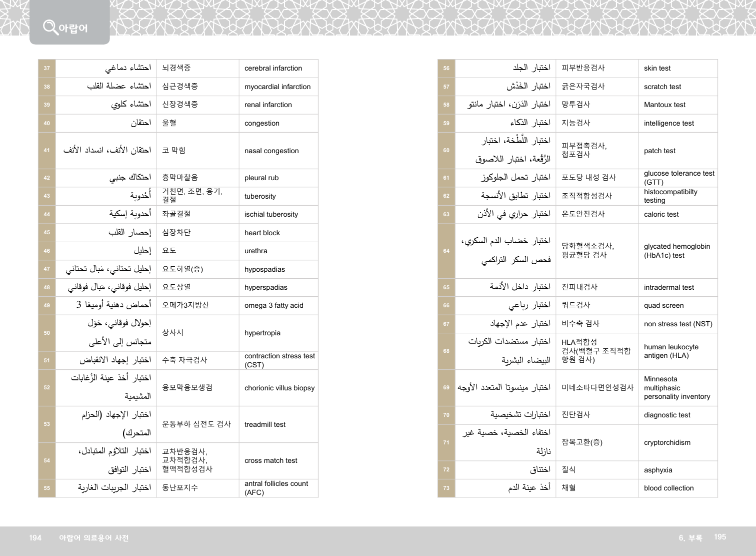Select the 'patch test' entry
The height and width of the screenshot is (556, 756).
pos(659,151)
